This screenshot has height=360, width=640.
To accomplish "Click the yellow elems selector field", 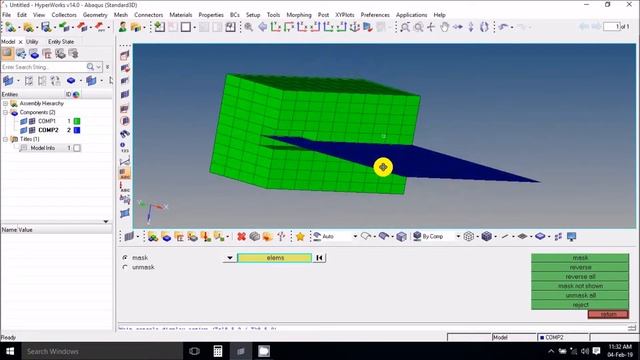I will 275,258.
